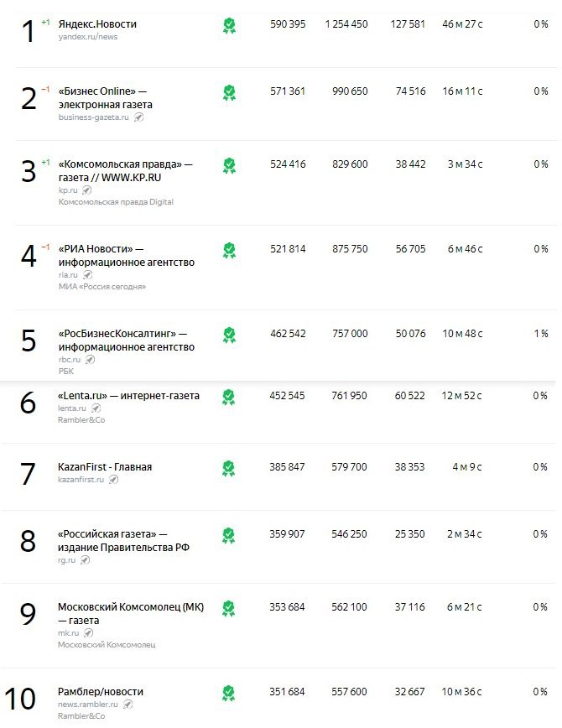
Task: Open the «РосБизнесКонсалтинг» agency title link
Action: (x=126, y=340)
